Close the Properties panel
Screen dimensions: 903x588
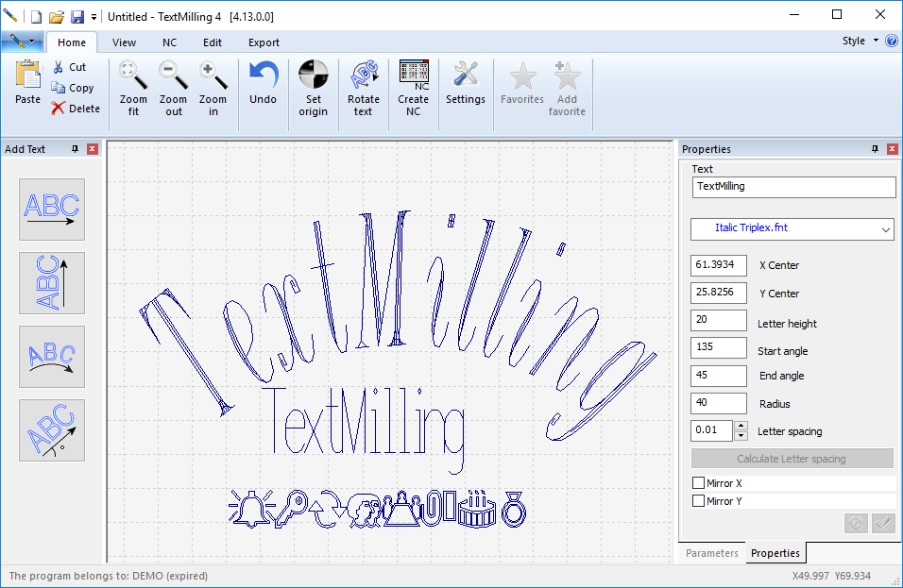tap(892, 149)
